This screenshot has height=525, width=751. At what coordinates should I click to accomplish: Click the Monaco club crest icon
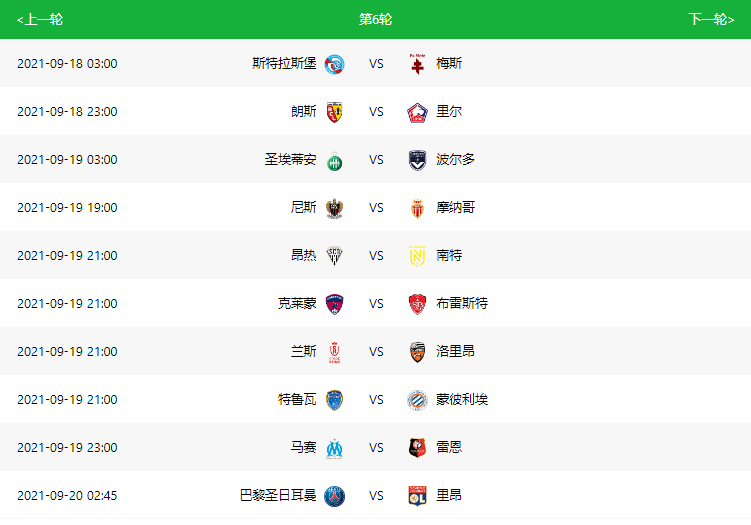(417, 207)
